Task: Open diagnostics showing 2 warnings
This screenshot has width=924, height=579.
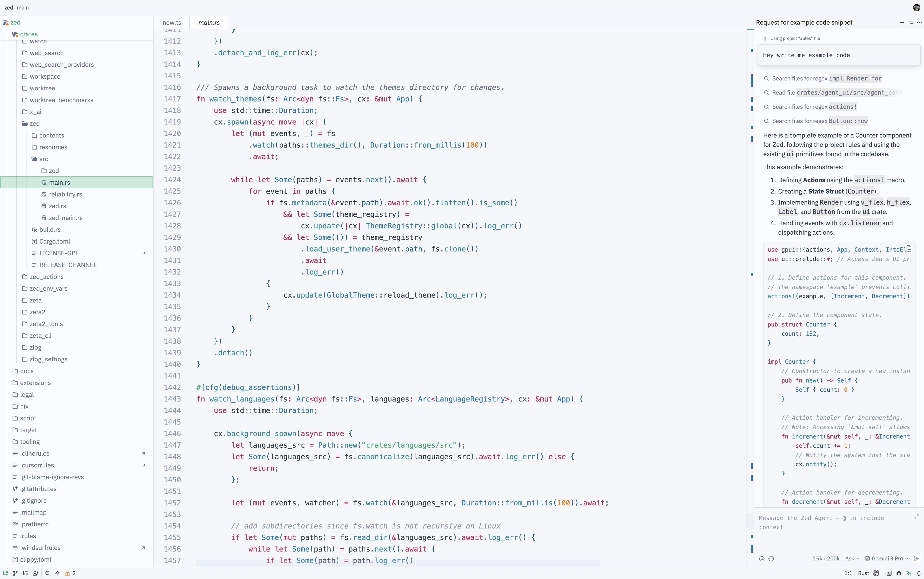Action: coord(70,573)
